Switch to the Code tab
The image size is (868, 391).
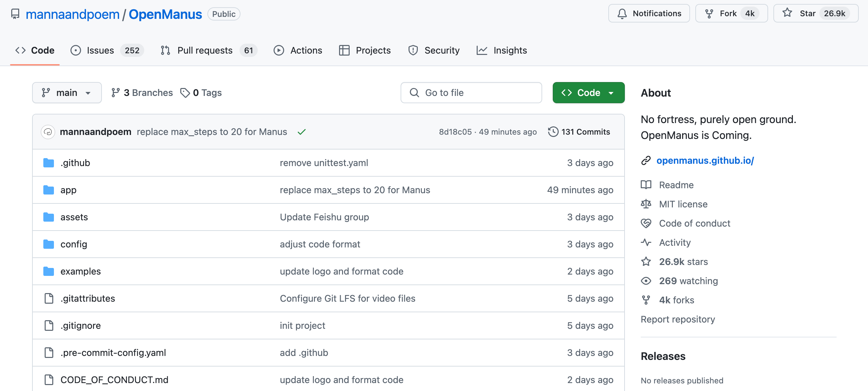35,50
